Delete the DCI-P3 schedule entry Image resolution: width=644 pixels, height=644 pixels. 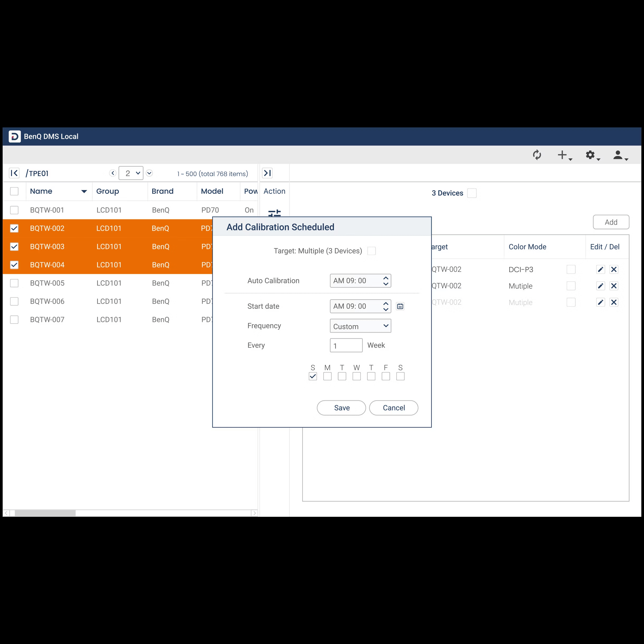pyautogui.click(x=614, y=269)
